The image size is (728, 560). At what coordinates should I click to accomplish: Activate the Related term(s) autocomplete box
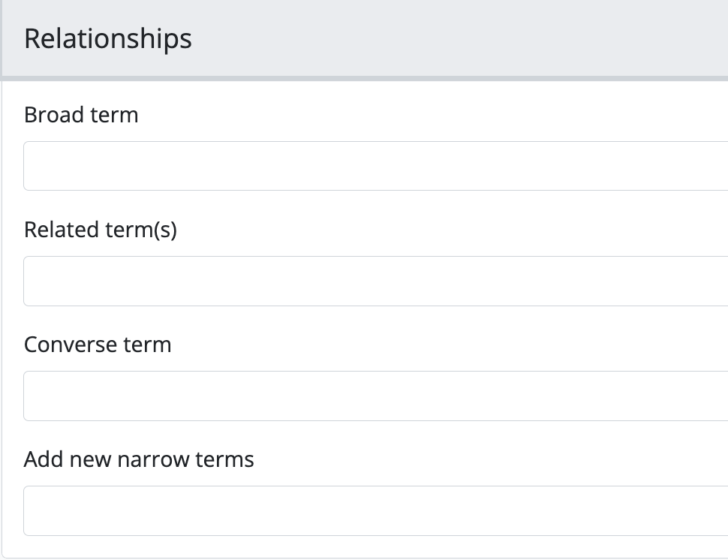pyautogui.click(x=375, y=281)
